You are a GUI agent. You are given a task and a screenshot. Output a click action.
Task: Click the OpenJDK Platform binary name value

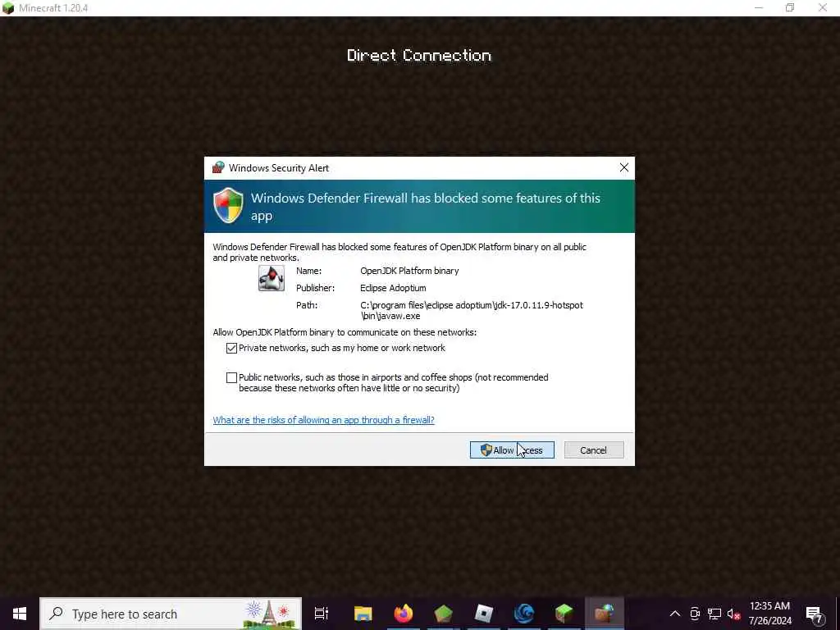click(x=409, y=271)
